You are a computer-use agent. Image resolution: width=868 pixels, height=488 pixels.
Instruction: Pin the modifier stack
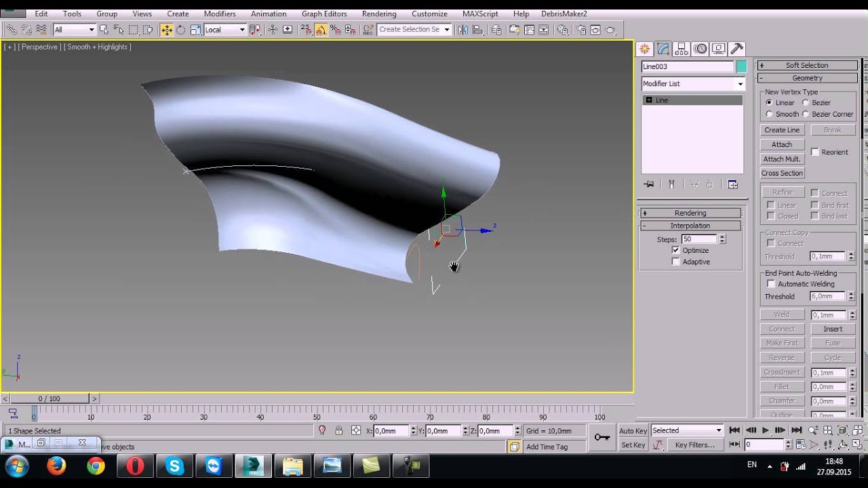[649, 184]
